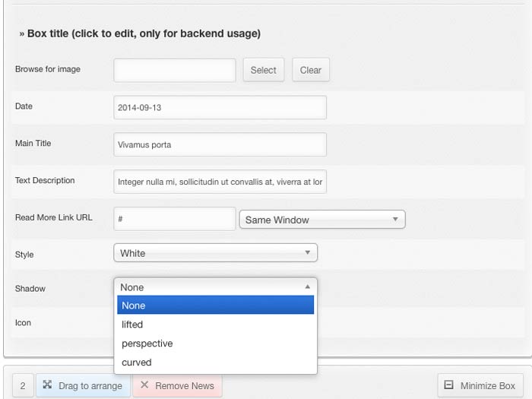This screenshot has width=532, height=399.
Task: Clear the browsed image field
Action: coord(310,70)
